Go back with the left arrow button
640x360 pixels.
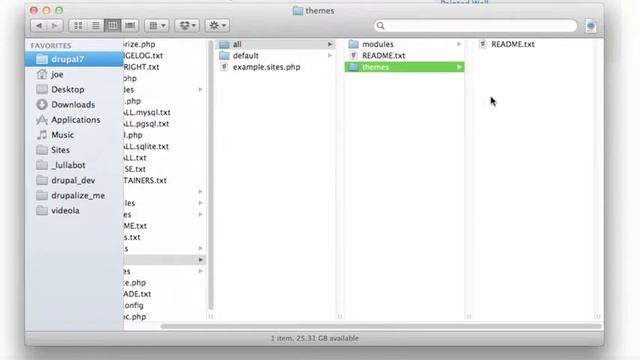[x=39, y=26]
